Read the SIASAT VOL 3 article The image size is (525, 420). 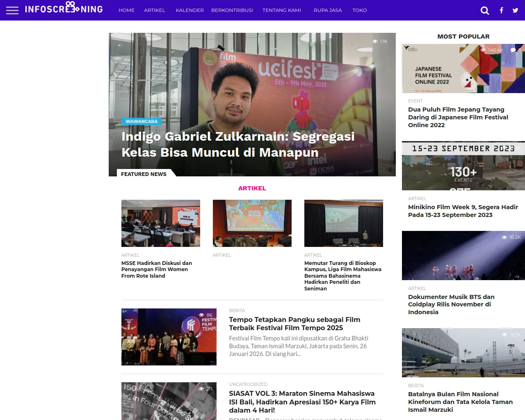(302, 402)
